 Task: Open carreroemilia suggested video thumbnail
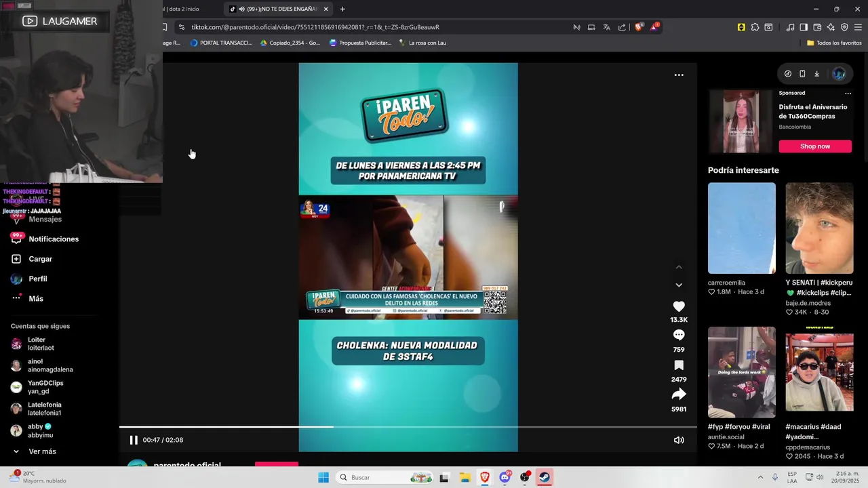pyautogui.click(x=742, y=228)
